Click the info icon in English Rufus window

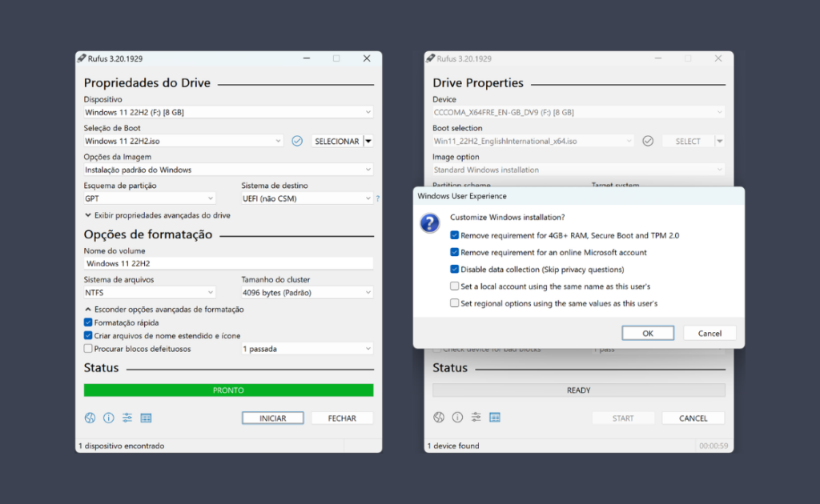pos(457,418)
